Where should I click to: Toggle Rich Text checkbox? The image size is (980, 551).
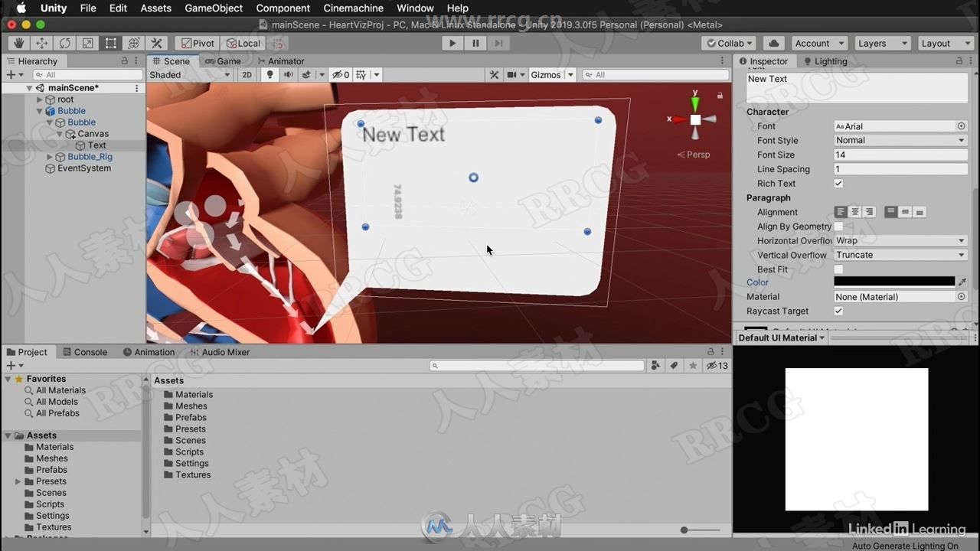[838, 184]
